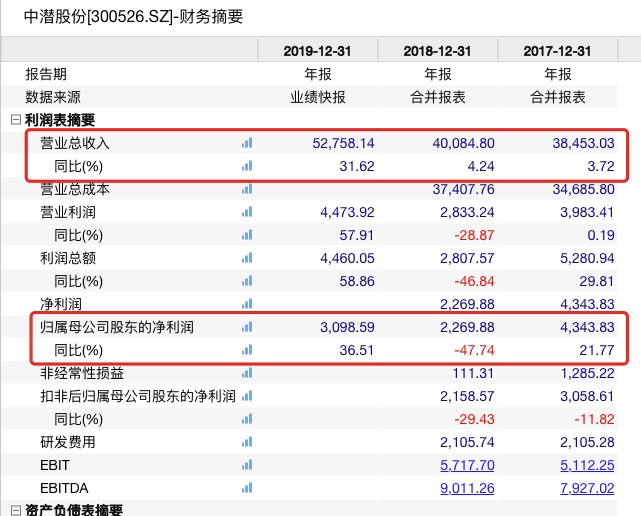Select 利润总额 growth value -46.84
The width and height of the screenshot is (641, 516).
click(x=474, y=281)
